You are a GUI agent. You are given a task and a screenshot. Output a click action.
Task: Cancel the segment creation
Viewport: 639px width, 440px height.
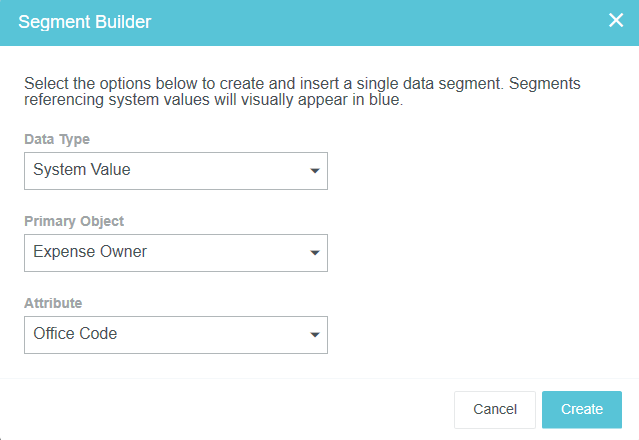(494, 409)
